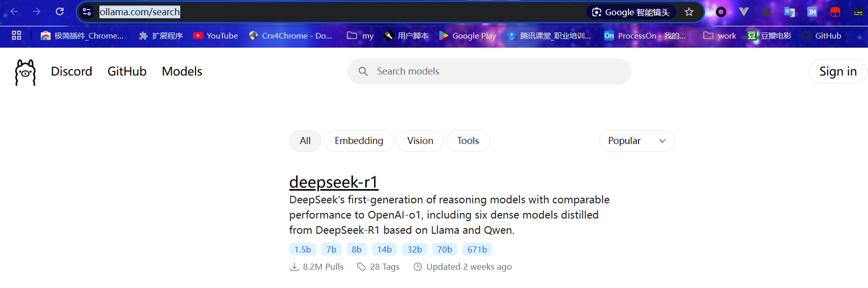Viewport: 868px width, 288px height.
Task: Click the 28 Tags text
Action: (x=385, y=267)
